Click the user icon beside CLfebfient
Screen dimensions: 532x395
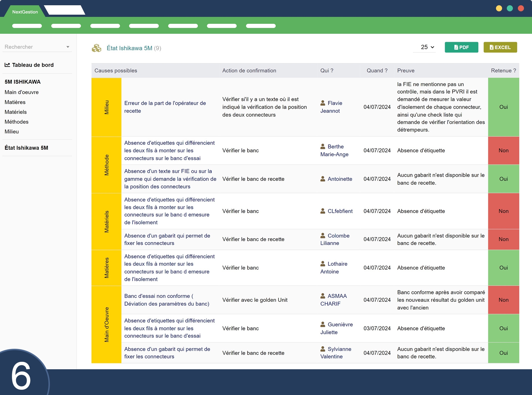(323, 211)
